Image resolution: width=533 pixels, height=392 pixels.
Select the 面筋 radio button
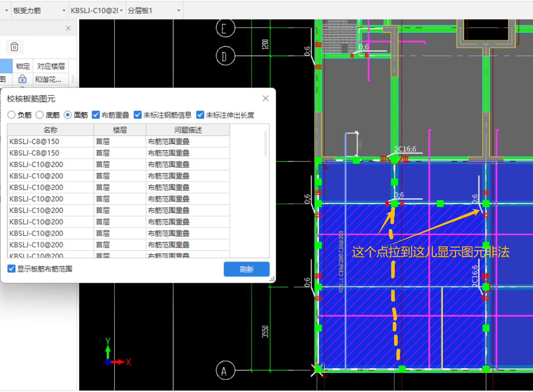tap(68, 115)
